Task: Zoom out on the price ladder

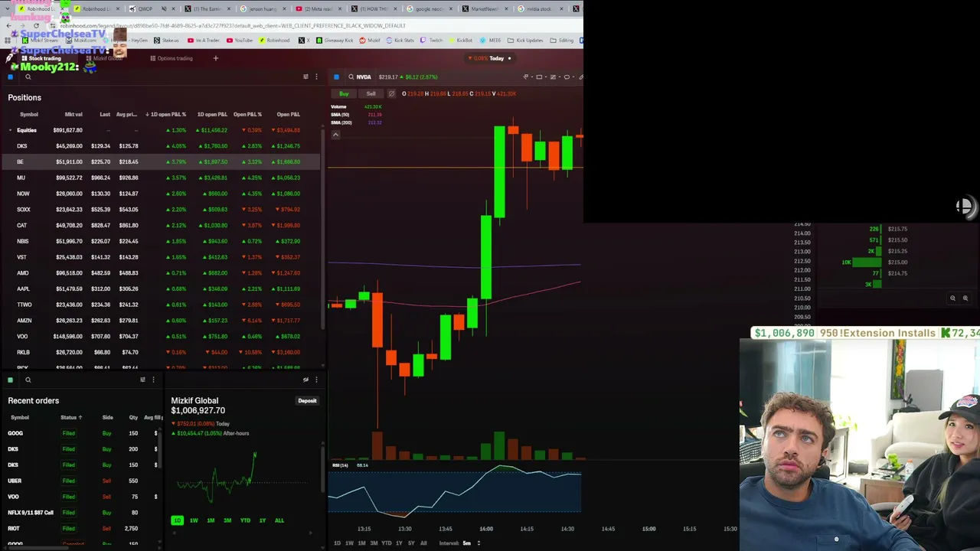Action: [952, 298]
